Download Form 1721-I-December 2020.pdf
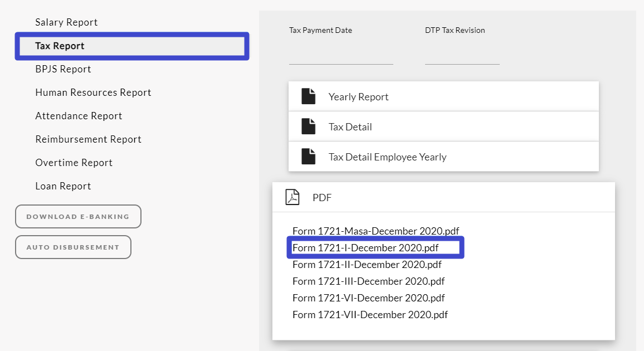Image resolution: width=644 pixels, height=351 pixels. (365, 247)
